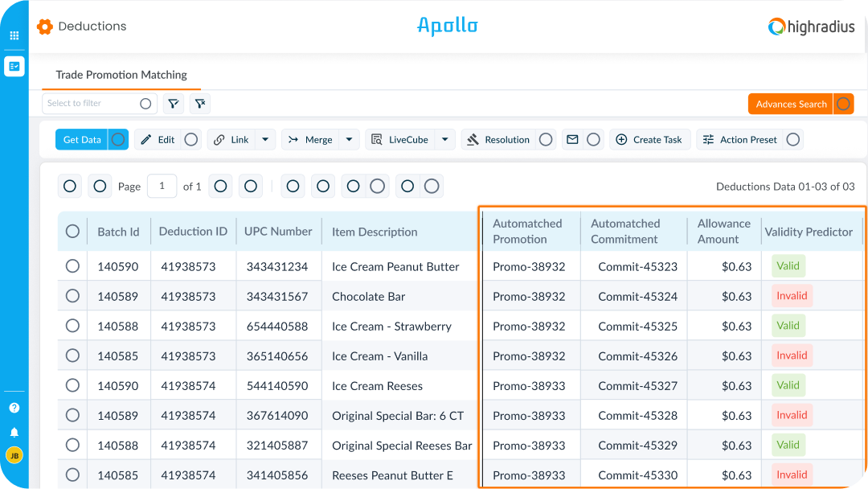Expand the Merge dropdown arrow
The width and height of the screenshot is (868, 489).
[349, 139]
